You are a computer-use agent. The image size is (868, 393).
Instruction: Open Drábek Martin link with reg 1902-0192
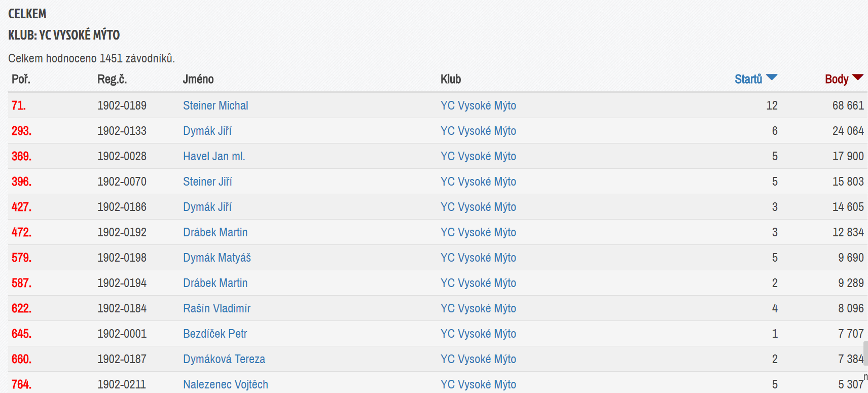click(x=215, y=232)
